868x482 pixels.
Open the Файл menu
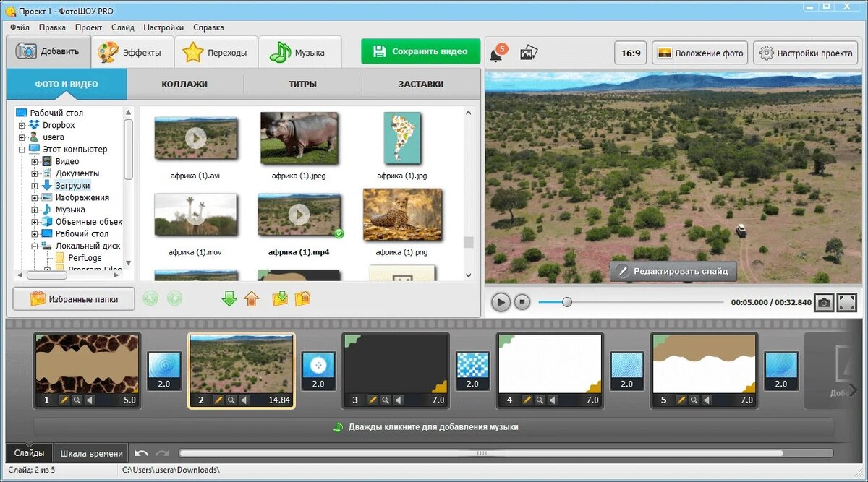coord(20,27)
